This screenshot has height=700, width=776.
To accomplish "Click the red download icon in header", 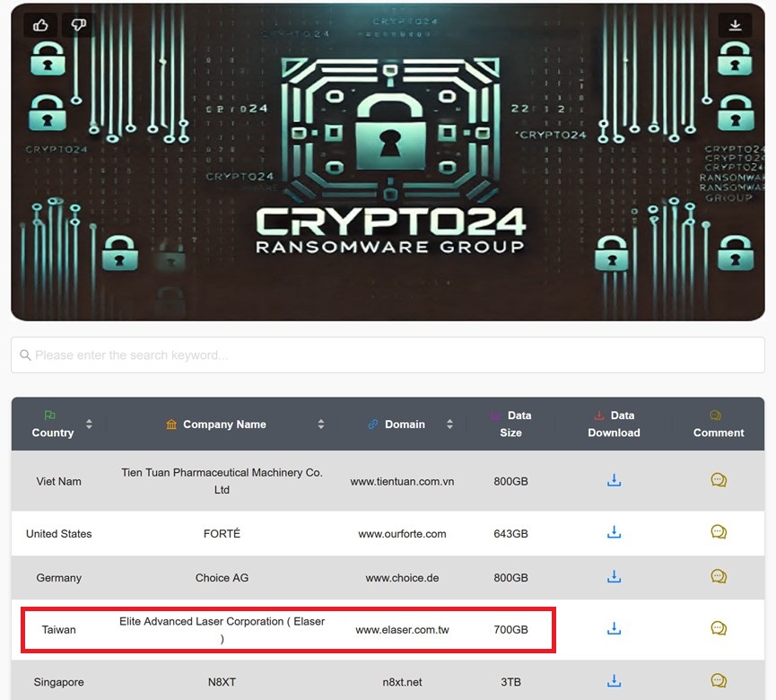I will pos(599,416).
